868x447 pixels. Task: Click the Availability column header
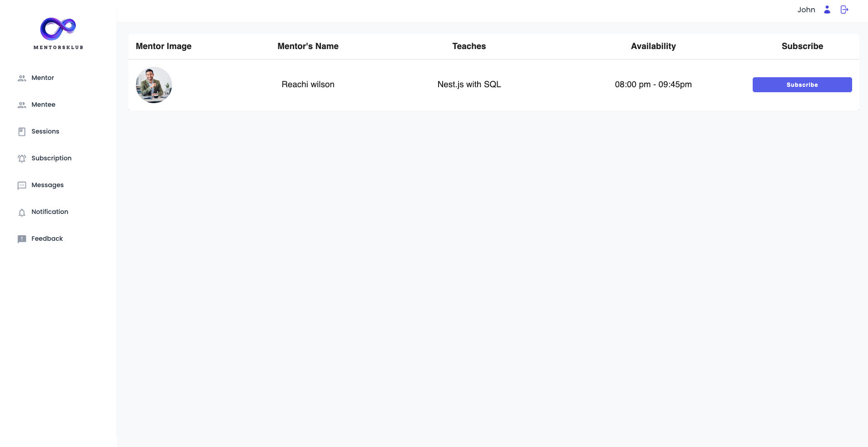coord(653,46)
